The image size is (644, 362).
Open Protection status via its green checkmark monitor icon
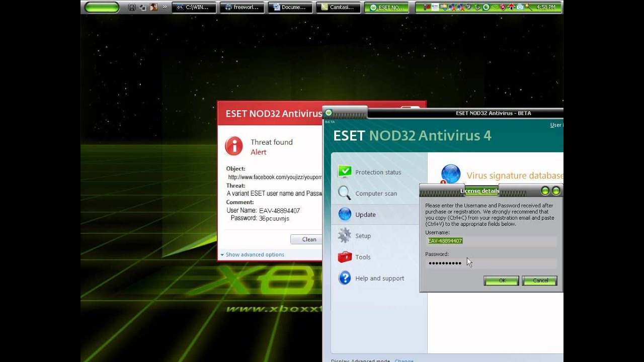point(345,172)
